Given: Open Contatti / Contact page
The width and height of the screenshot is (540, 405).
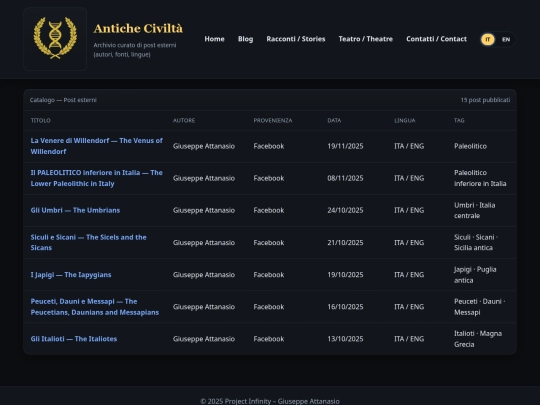Looking at the screenshot, I should click(x=436, y=39).
